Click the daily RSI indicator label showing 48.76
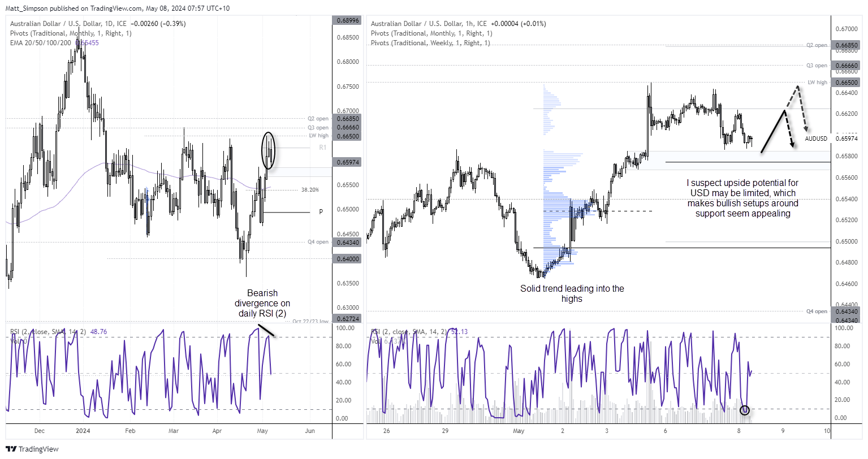The width and height of the screenshot is (868, 459). tap(59, 332)
